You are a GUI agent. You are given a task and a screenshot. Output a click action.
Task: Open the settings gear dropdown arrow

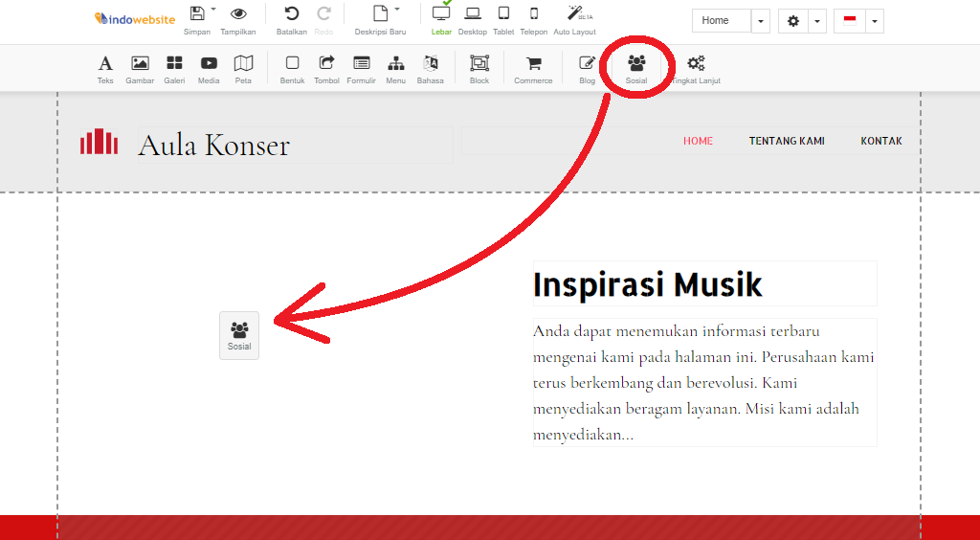tap(817, 21)
